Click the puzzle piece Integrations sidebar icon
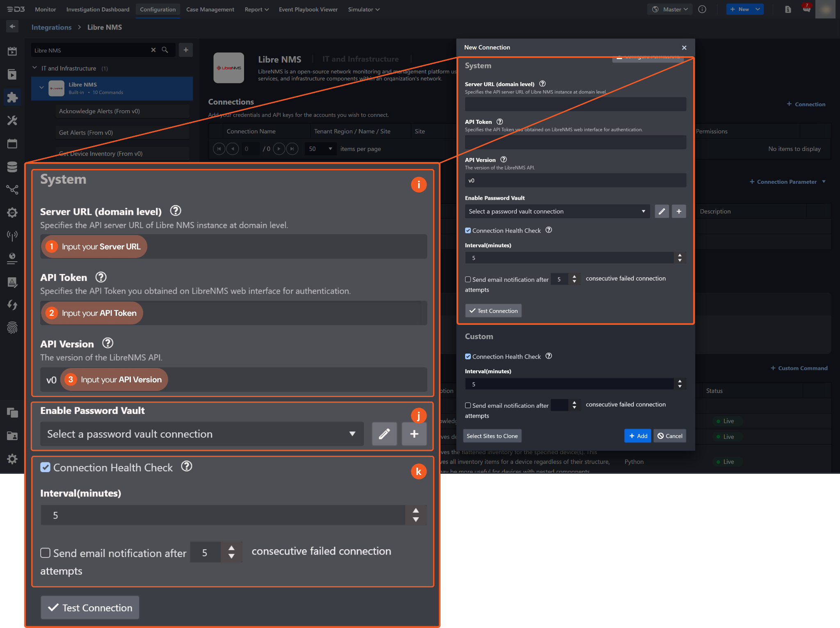This screenshot has height=628, width=840. click(x=12, y=97)
